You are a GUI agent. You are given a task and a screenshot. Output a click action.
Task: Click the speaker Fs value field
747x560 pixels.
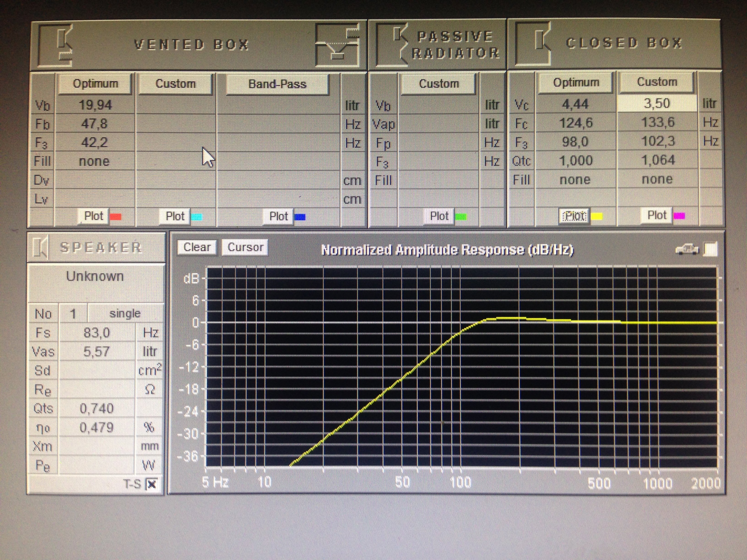click(97, 333)
